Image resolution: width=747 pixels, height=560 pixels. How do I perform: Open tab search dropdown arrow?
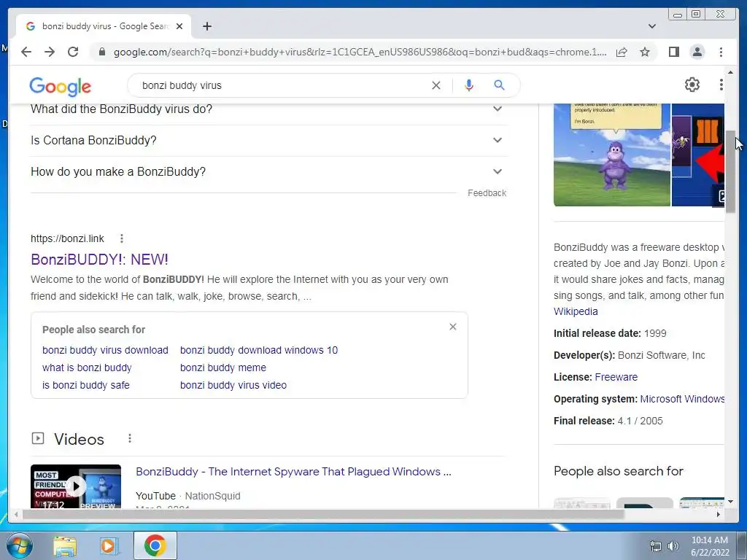[652, 26]
